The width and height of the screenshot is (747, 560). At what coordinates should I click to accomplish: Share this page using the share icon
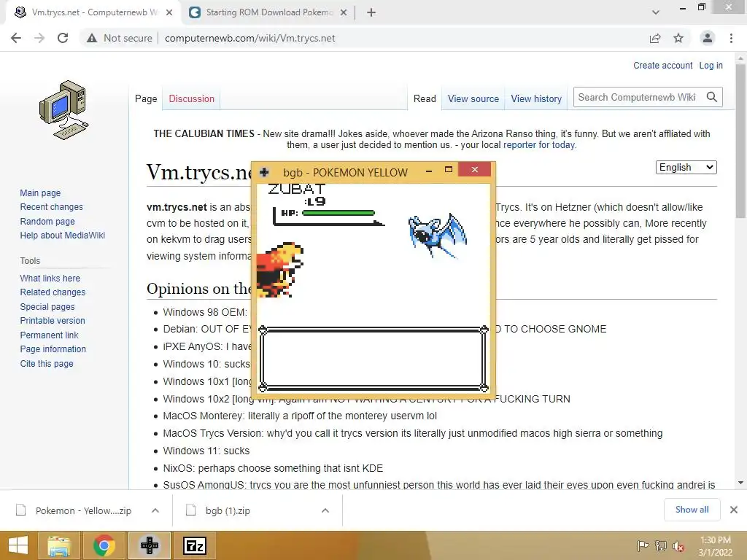(655, 38)
